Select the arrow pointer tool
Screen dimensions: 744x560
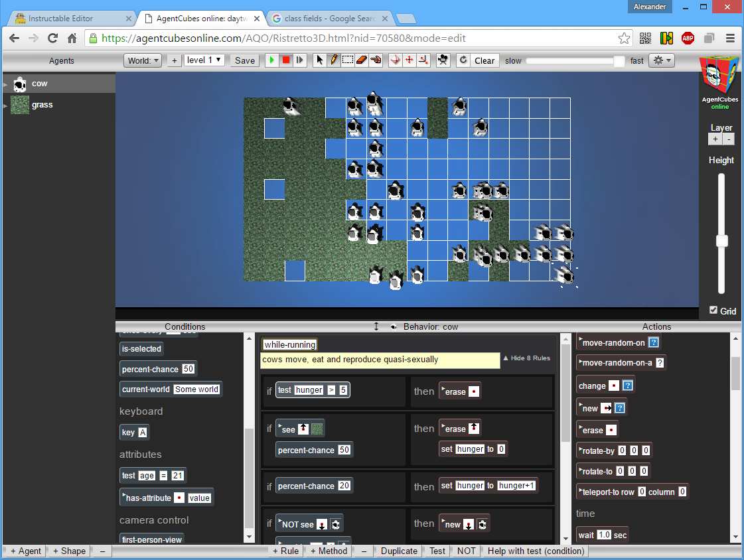pyautogui.click(x=319, y=60)
